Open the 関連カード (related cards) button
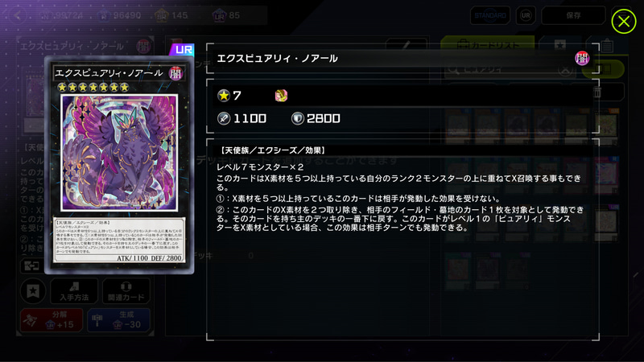The height and width of the screenshot is (362, 644). (x=126, y=291)
